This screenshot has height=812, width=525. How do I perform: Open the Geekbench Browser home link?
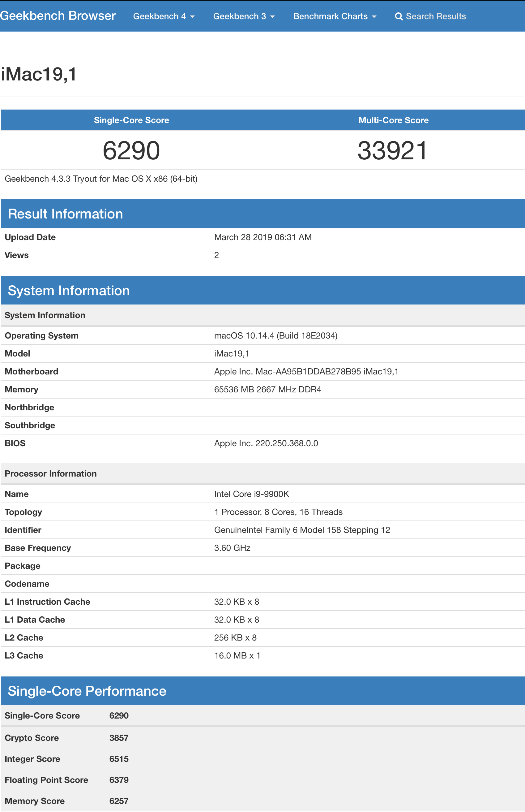pos(58,16)
